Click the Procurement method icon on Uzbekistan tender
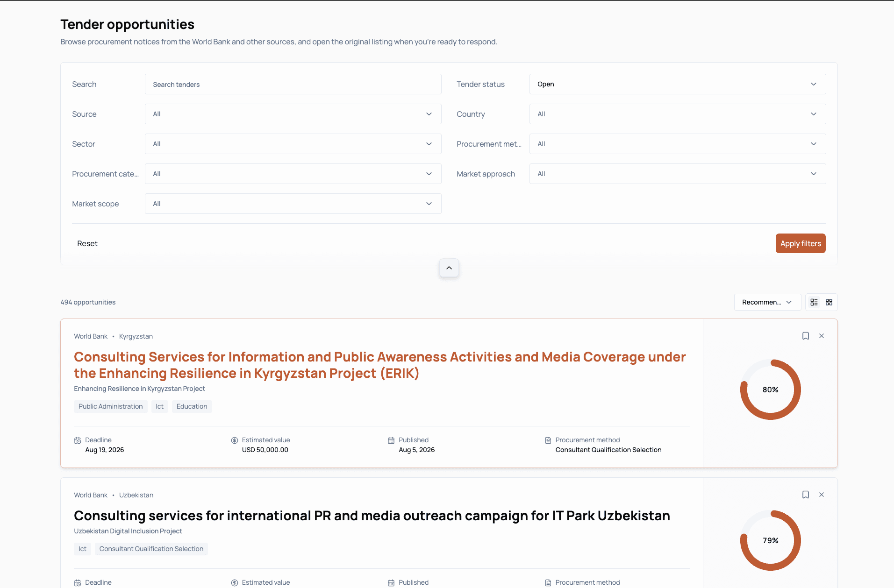Viewport: 894px width, 588px height. (x=548, y=583)
